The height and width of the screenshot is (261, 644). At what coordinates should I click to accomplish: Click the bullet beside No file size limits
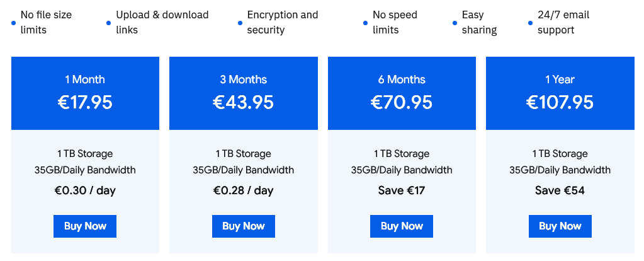14,23
